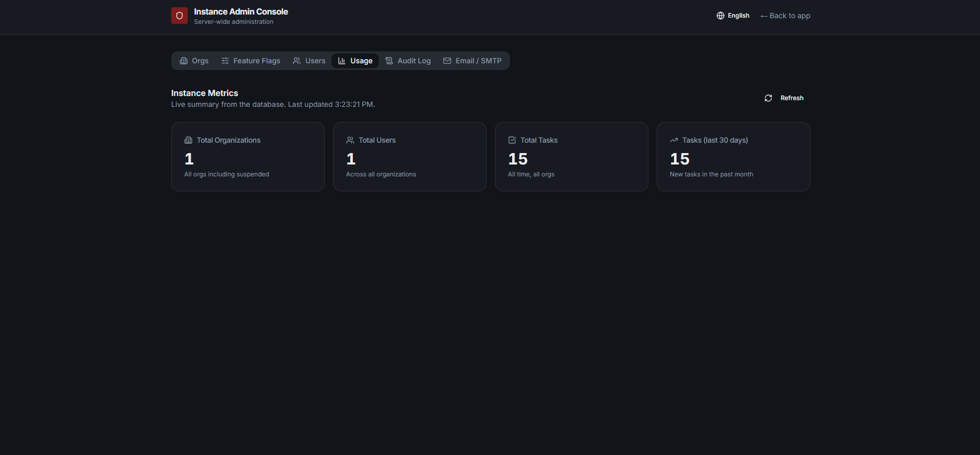Click 'All orgs including suspended' text
Screen dimensions: 980x455
[227, 174]
